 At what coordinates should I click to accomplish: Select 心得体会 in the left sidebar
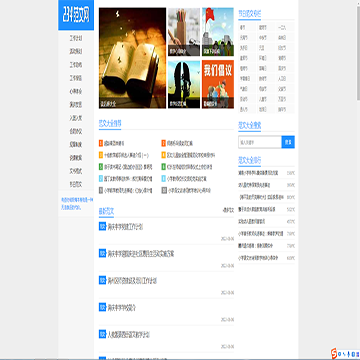pyautogui.click(x=76, y=91)
